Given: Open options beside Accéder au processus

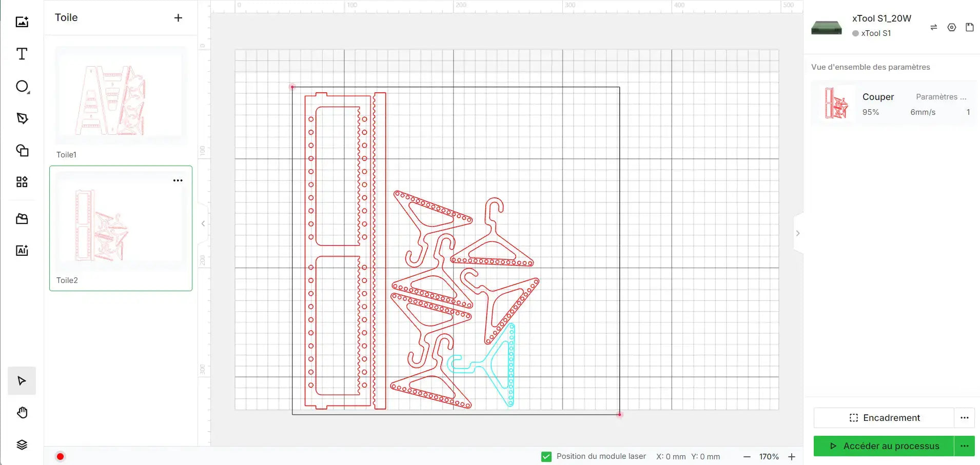Looking at the screenshot, I should click(964, 446).
